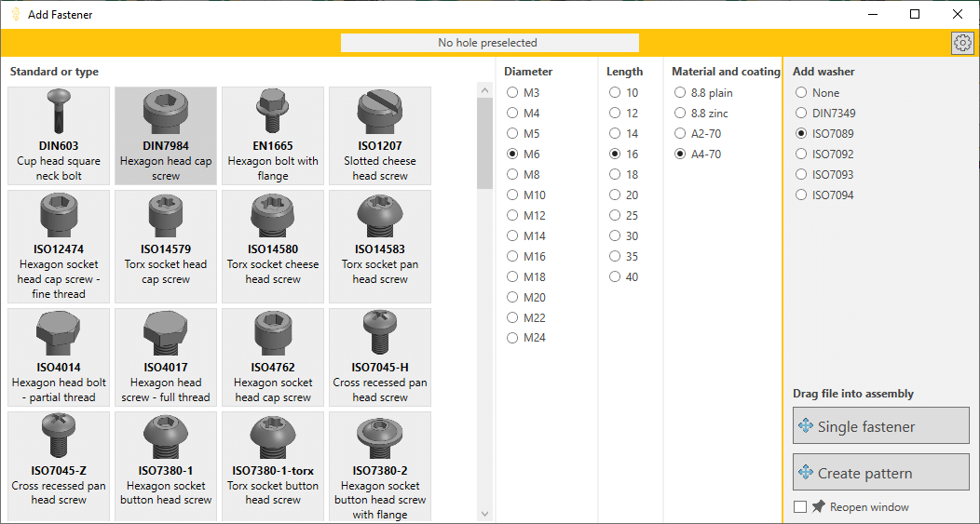Click the Single fastener button
The image size is (980, 524).
point(880,426)
